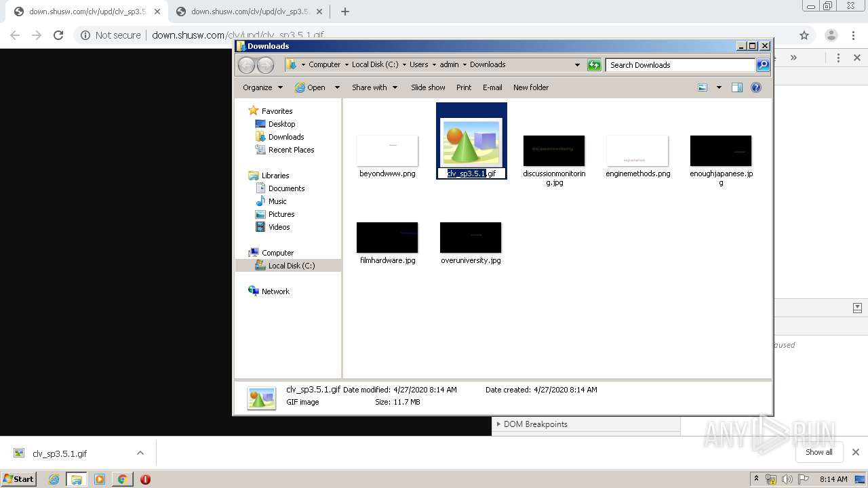Click the change view icon in Explorer toolbar
Image resolution: width=868 pixels, height=488 pixels.
[703, 87]
